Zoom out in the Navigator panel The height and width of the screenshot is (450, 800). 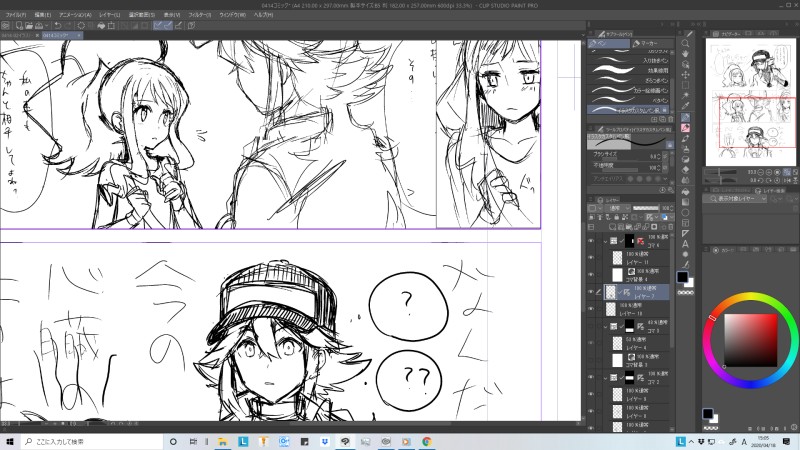[x=761, y=172]
